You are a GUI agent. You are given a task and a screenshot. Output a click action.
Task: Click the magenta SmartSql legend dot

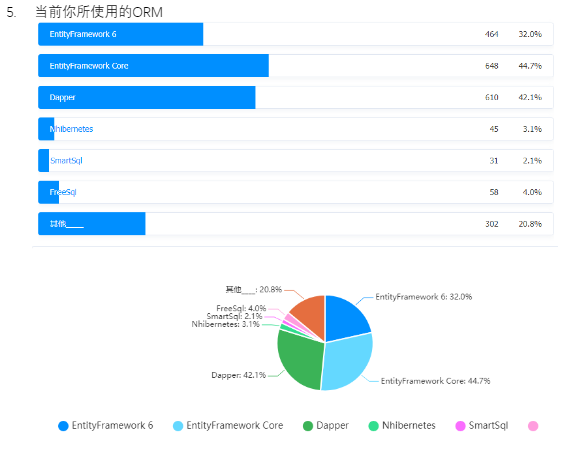[460, 426]
